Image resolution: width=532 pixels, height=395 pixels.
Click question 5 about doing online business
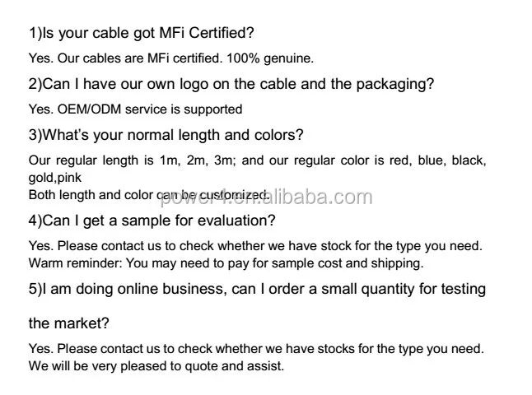(x=257, y=289)
